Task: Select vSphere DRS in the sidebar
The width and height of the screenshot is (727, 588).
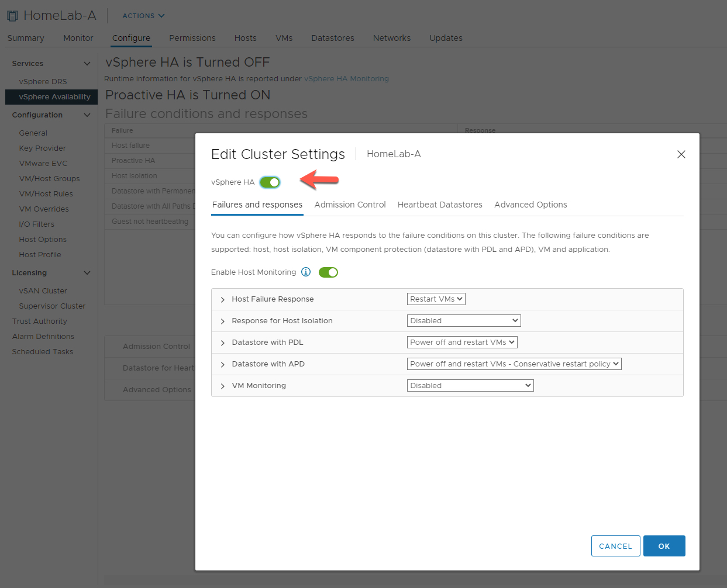Action: [x=42, y=81]
